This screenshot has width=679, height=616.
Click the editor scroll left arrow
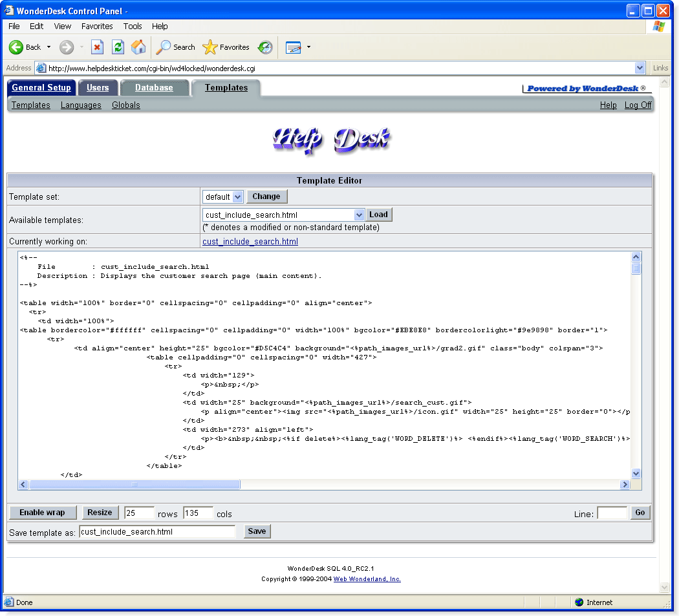[23, 484]
